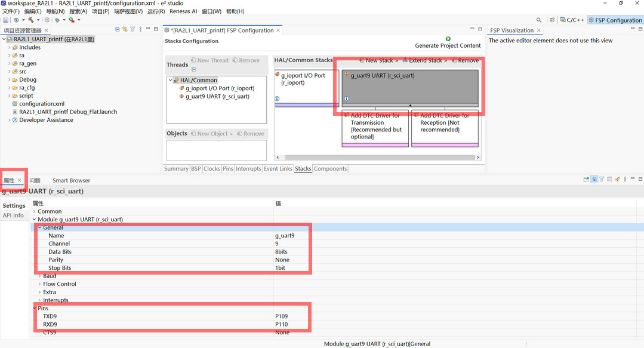The image size is (644, 348).
Task: Click the magnifier Search icon in toolbar
Action: coord(538,20)
